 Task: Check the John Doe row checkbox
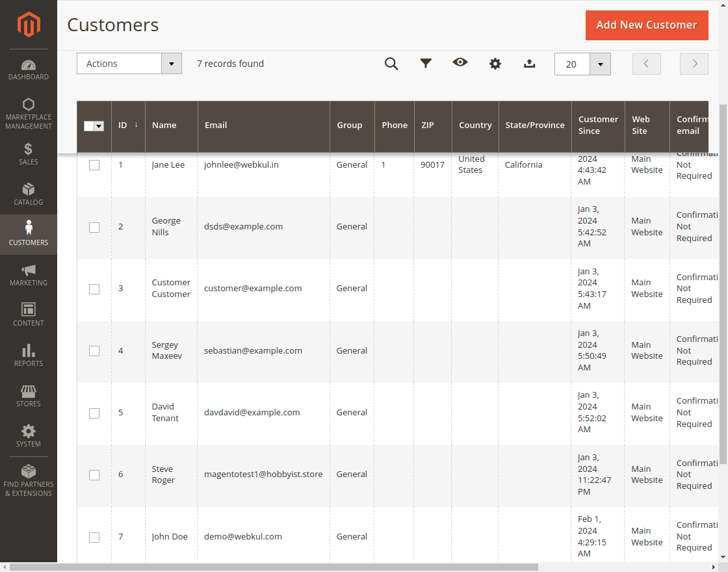(94, 537)
